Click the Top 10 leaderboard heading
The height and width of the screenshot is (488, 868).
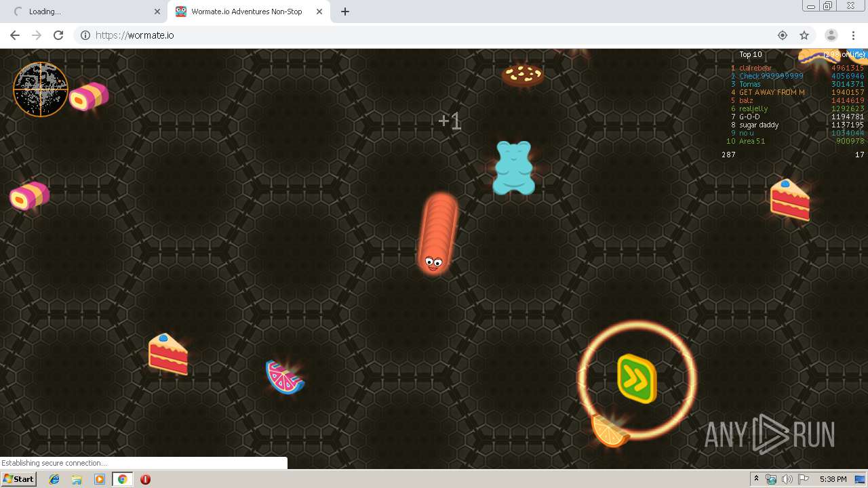(751, 54)
